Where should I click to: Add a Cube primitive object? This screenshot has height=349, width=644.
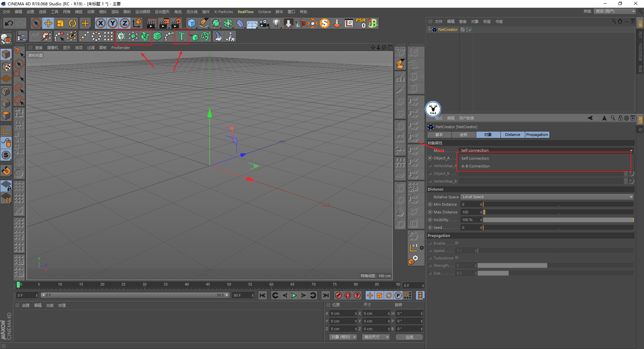click(x=192, y=23)
